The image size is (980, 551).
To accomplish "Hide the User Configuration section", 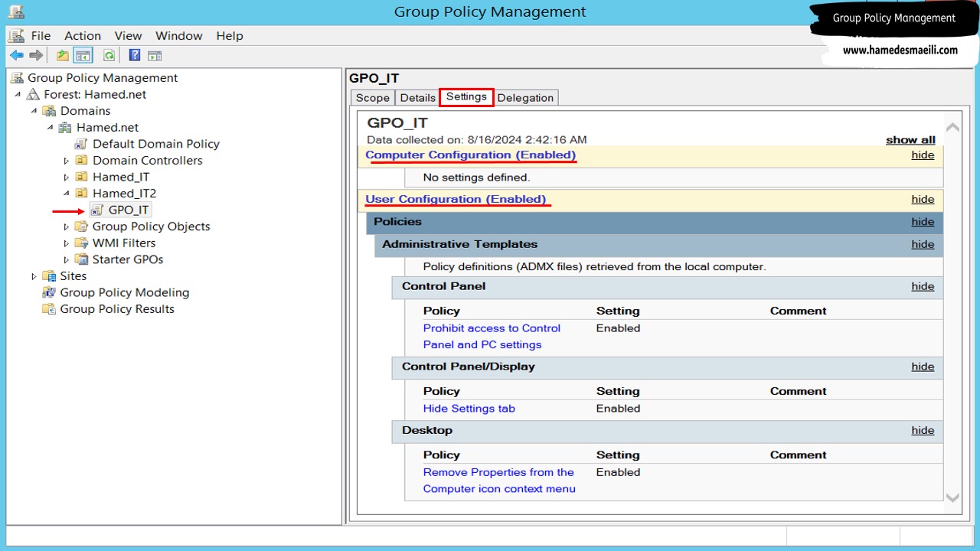I will pos(923,199).
